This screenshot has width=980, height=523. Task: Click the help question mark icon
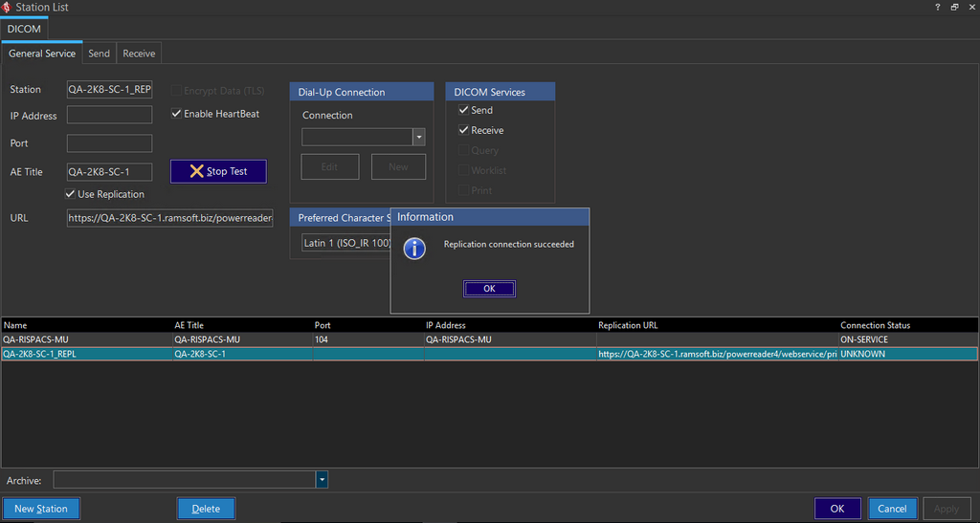click(937, 7)
